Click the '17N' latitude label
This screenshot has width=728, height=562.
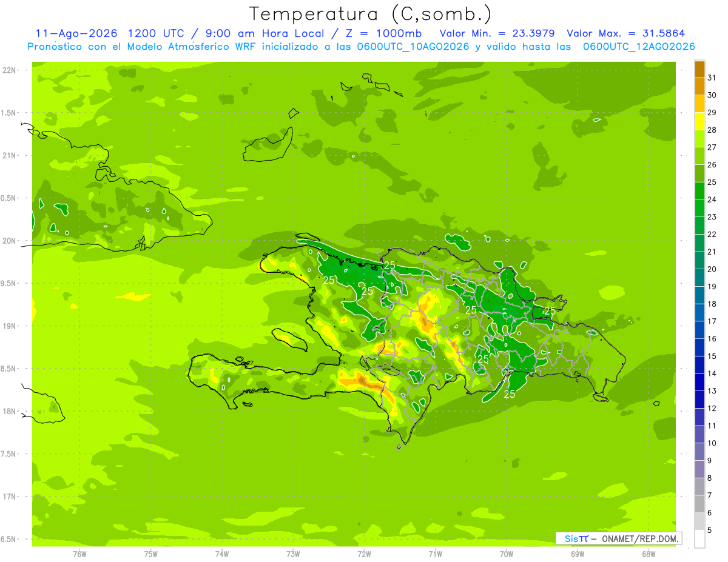point(10,497)
